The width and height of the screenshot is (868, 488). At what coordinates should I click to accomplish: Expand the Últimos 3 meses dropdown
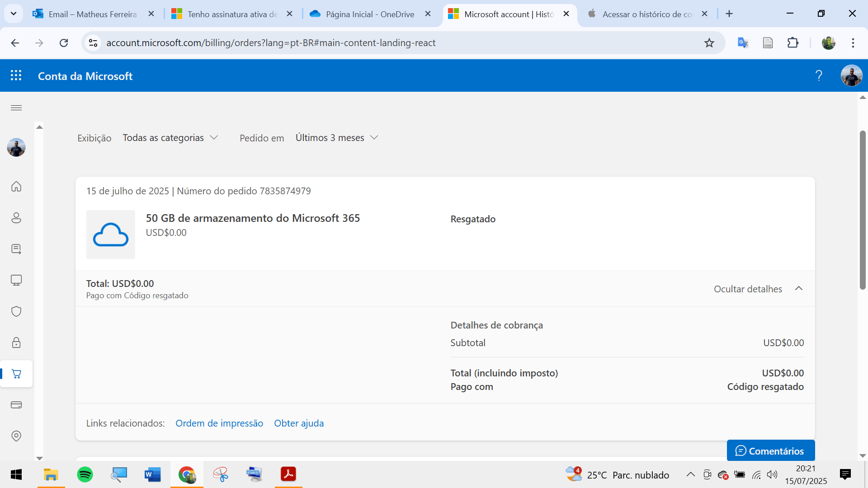(x=337, y=138)
